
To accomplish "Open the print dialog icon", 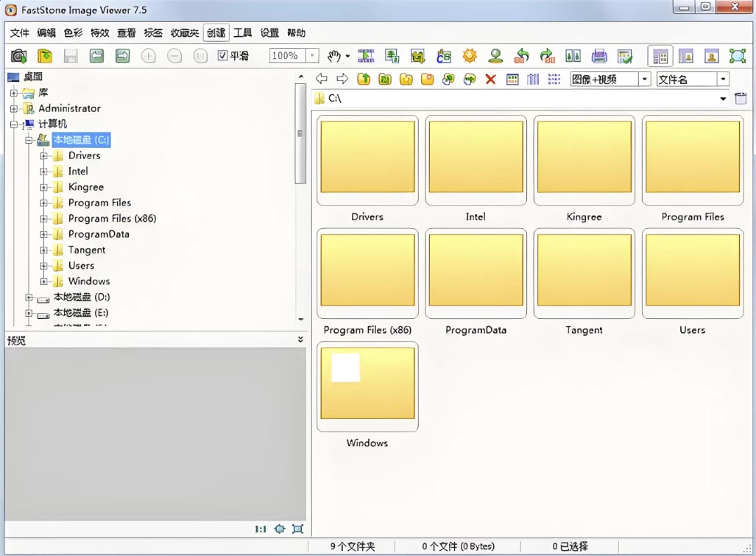I will click(x=598, y=55).
